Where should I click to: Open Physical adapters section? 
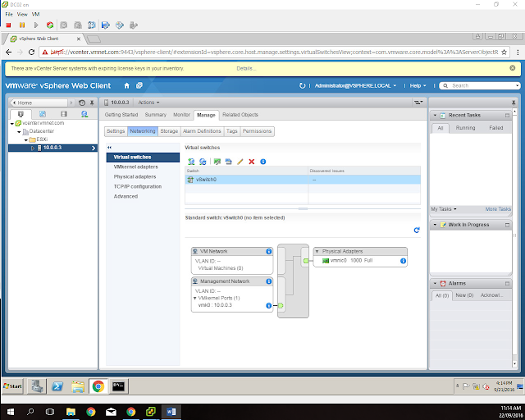(x=135, y=177)
